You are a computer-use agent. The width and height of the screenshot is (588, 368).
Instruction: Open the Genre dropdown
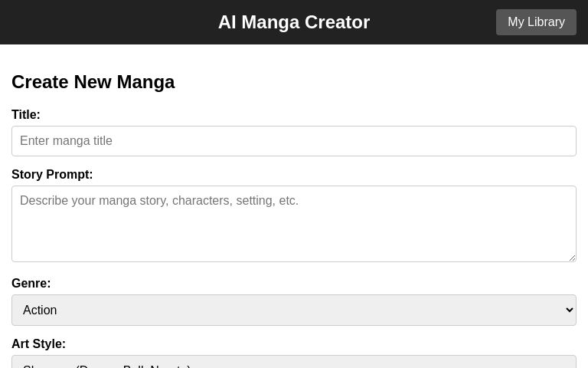[294, 310]
